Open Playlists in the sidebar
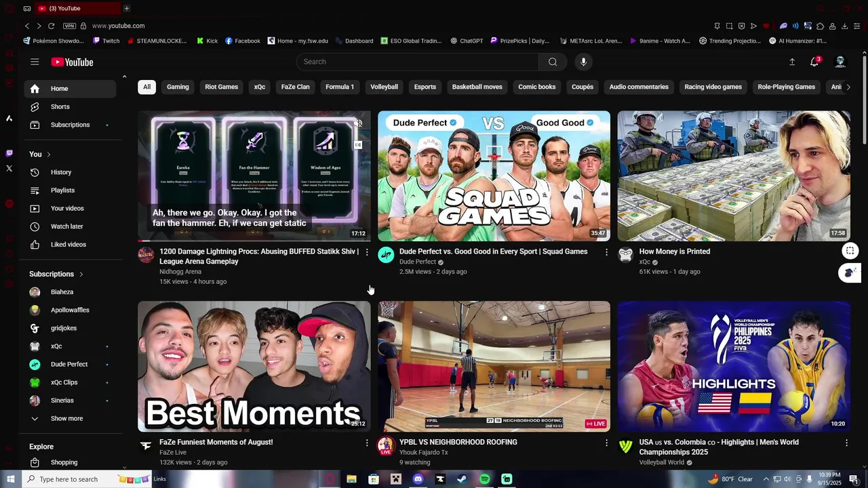This screenshot has width=868, height=488. point(70,190)
